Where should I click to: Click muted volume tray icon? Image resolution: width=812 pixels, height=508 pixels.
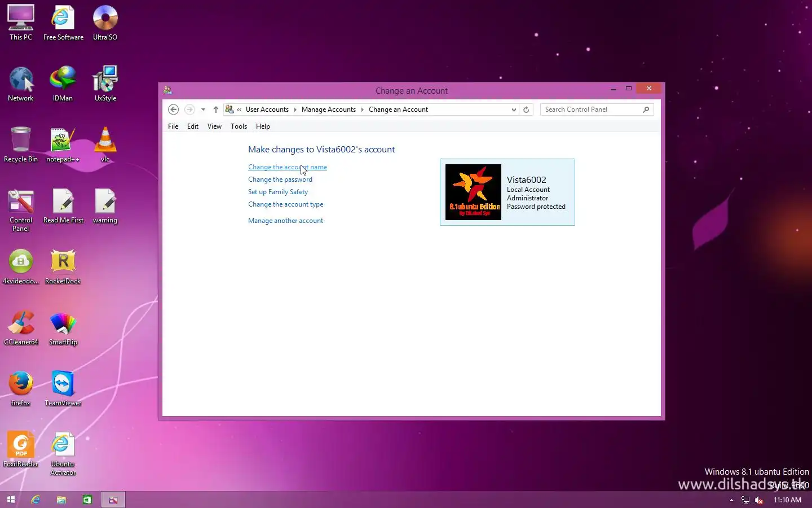(759, 500)
